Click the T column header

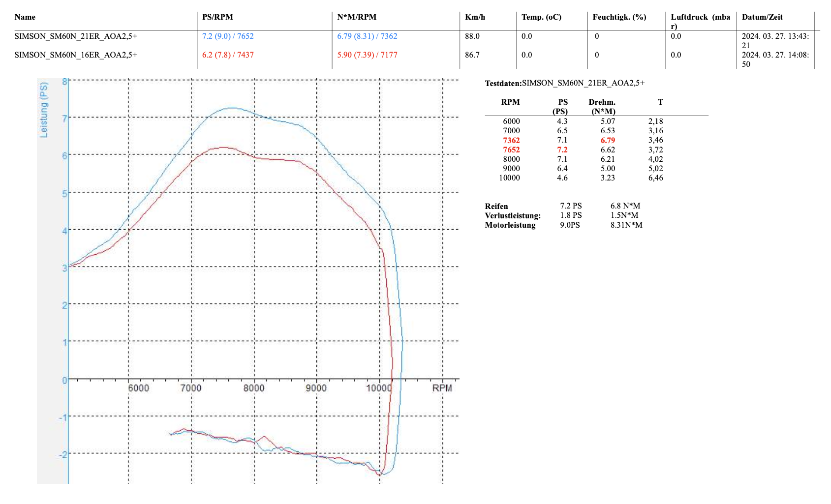coord(660,102)
